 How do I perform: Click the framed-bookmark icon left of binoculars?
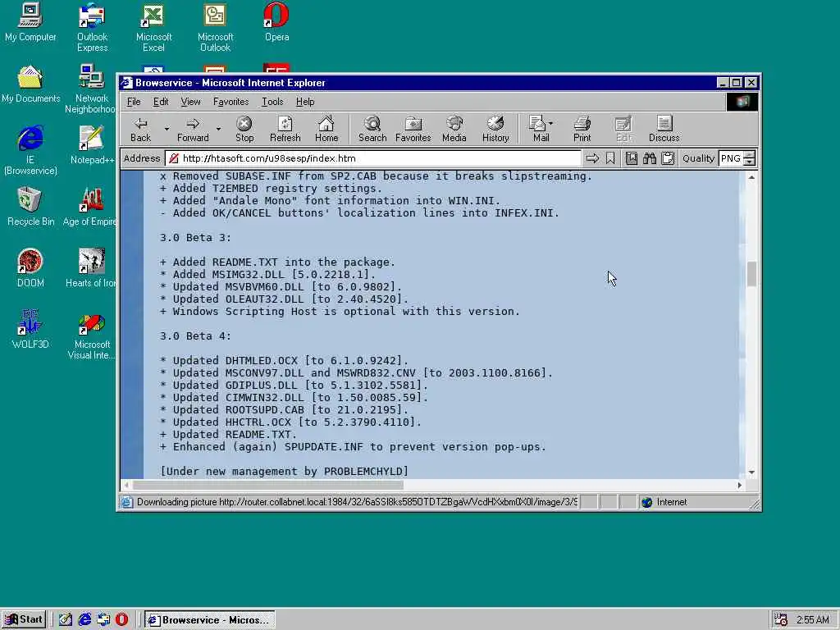pos(632,158)
